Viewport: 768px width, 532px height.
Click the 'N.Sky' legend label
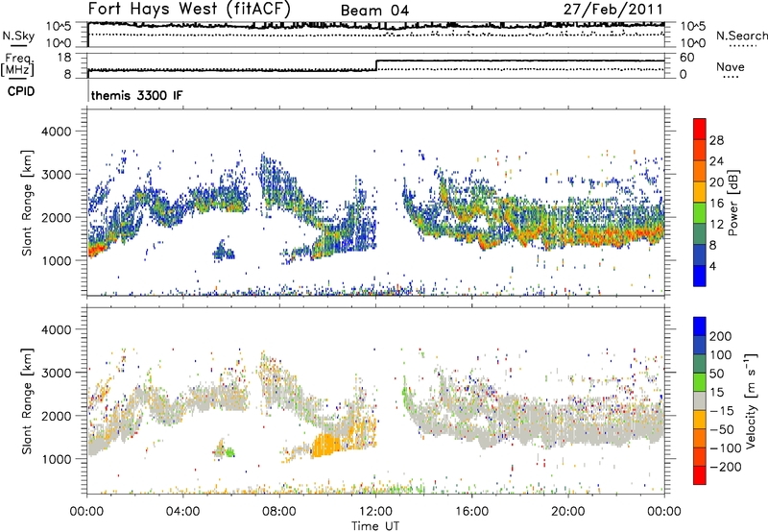tap(18, 36)
